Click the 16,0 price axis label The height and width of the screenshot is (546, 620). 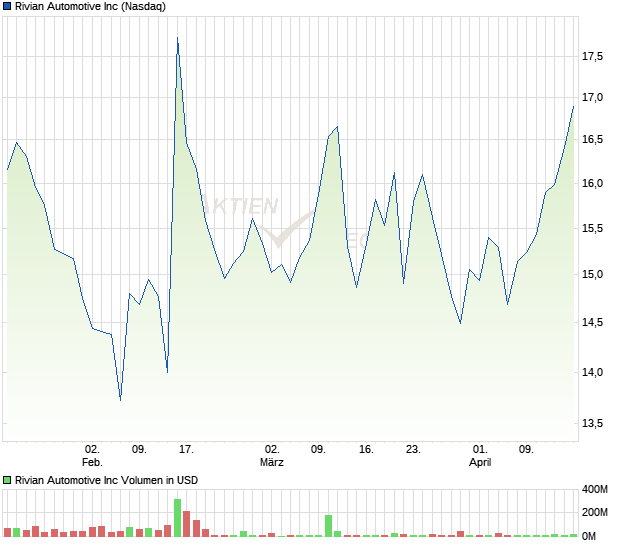point(593,184)
